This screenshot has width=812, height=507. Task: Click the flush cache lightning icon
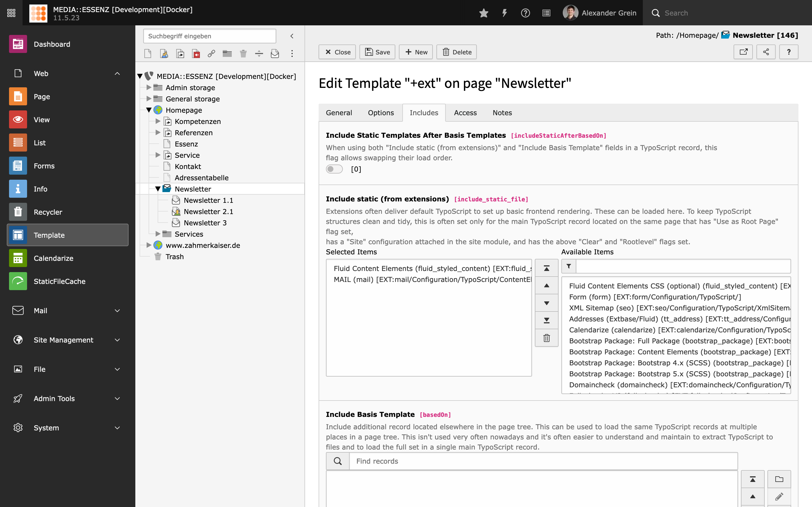504,13
